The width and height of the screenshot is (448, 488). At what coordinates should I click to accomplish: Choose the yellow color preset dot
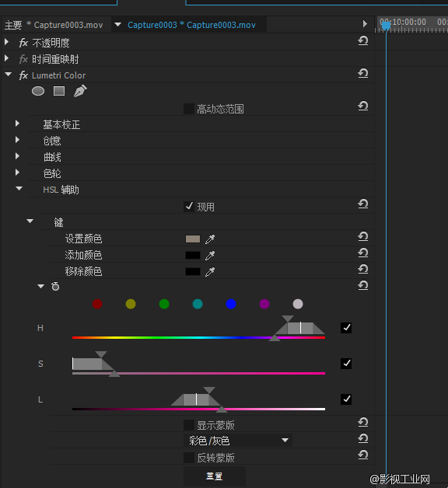(x=131, y=304)
